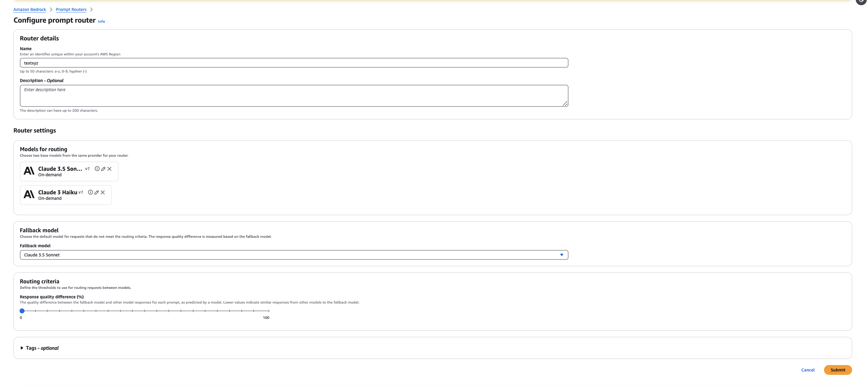Select the Claude 3 Haiku model name
Screen dimensions: 868x388
(58, 192)
